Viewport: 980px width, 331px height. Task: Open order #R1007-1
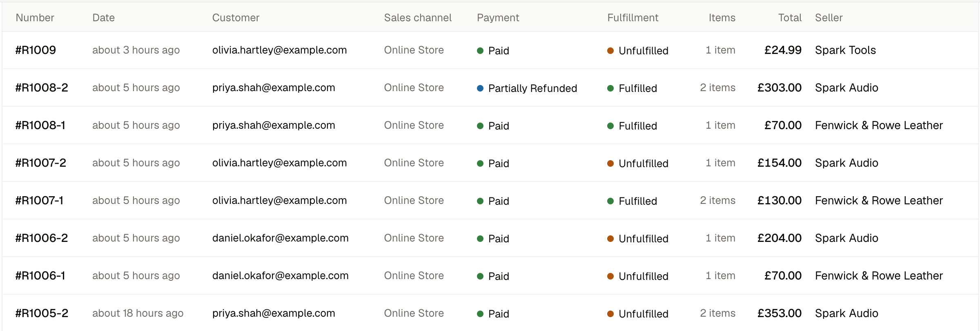pyautogui.click(x=39, y=201)
